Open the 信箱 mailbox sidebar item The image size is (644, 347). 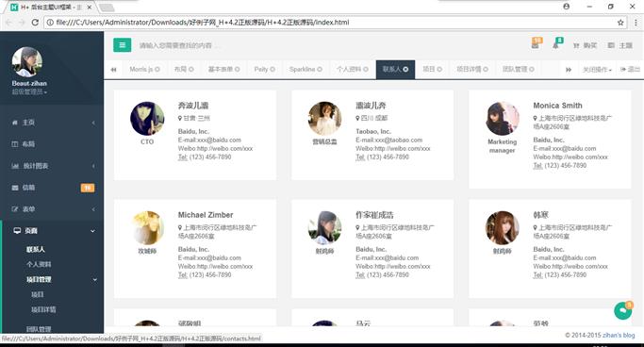coord(52,188)
